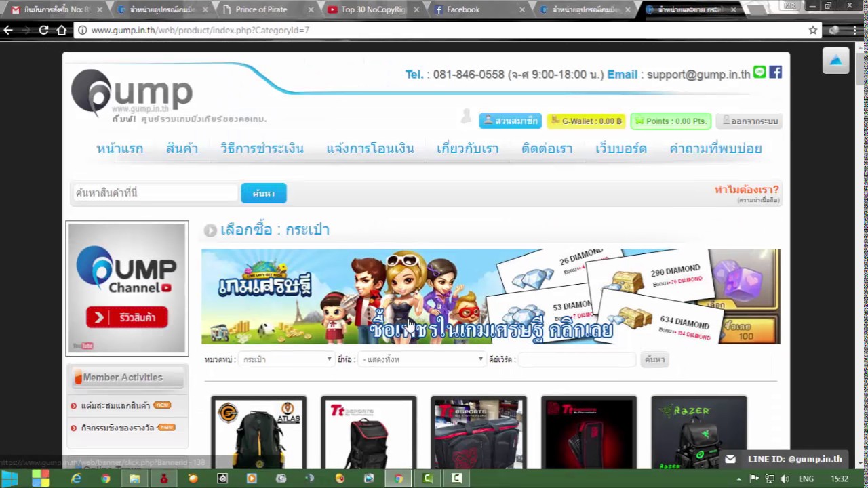Close the Prince of Pirate tab
Viewport: 868px width, 488px height.
311,9
